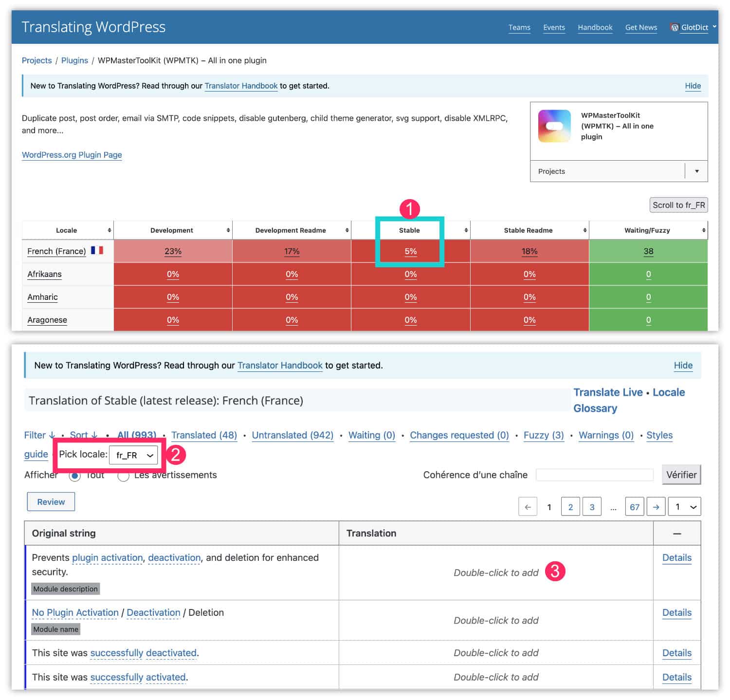This screenshot has width=730, height=700.
Task: Open Plugins breadcrumb link
Action: (x=74, y=60)
